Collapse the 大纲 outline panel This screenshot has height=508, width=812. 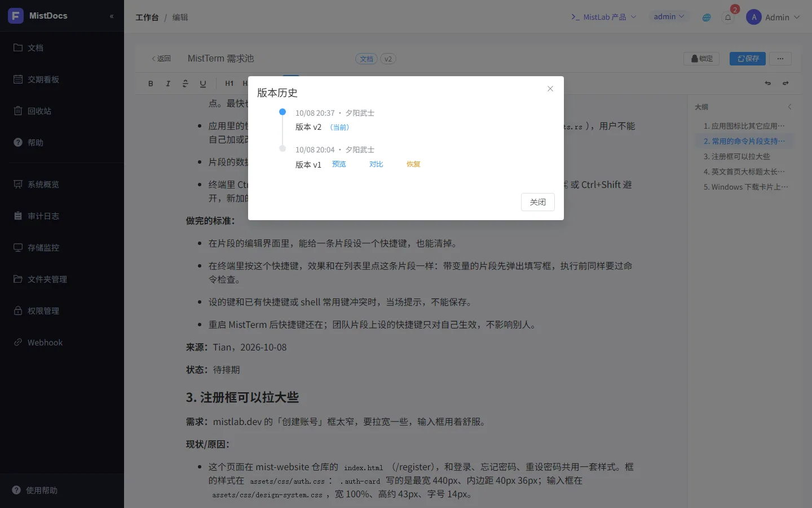(x=789, y=107)
